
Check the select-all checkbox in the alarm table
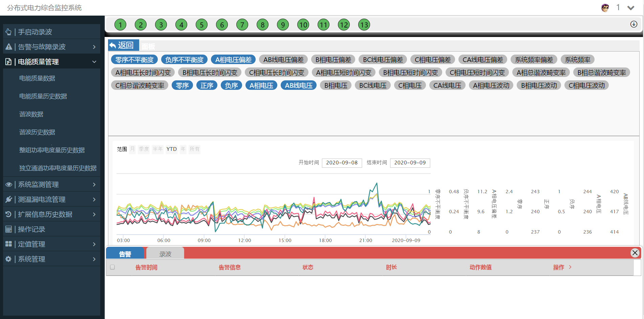pos(112,267)
